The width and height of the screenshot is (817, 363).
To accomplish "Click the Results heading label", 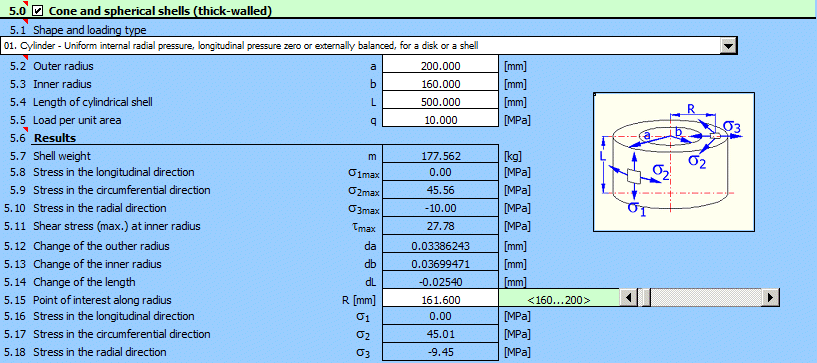I will pos(55,138).
